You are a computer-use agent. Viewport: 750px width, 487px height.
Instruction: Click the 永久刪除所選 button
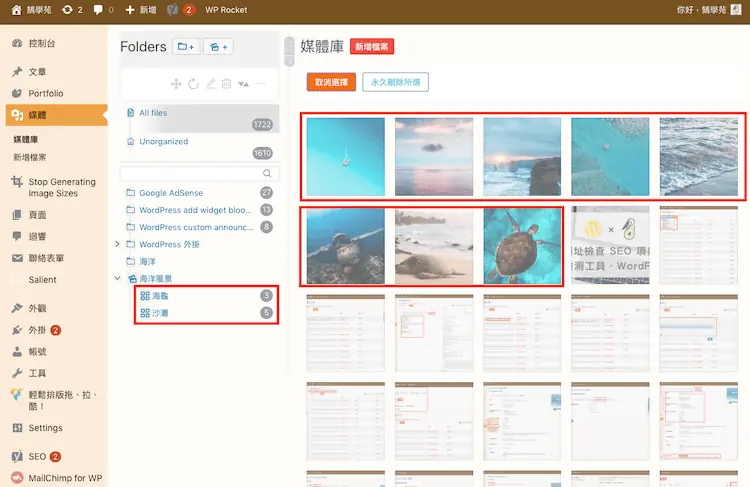396,82
